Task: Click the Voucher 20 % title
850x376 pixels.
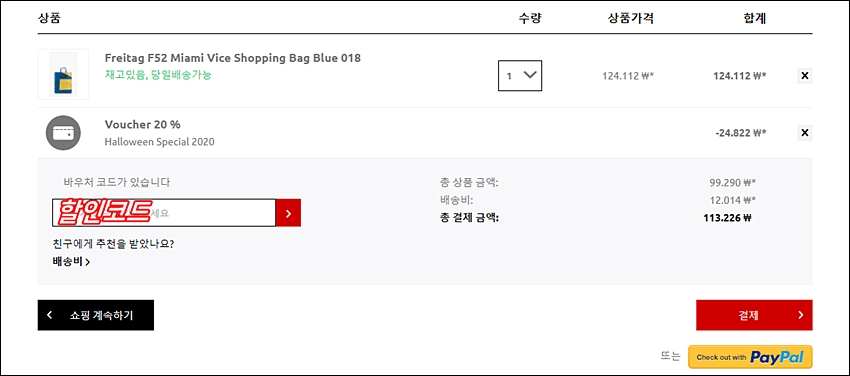Action: [x=143, y=125]
